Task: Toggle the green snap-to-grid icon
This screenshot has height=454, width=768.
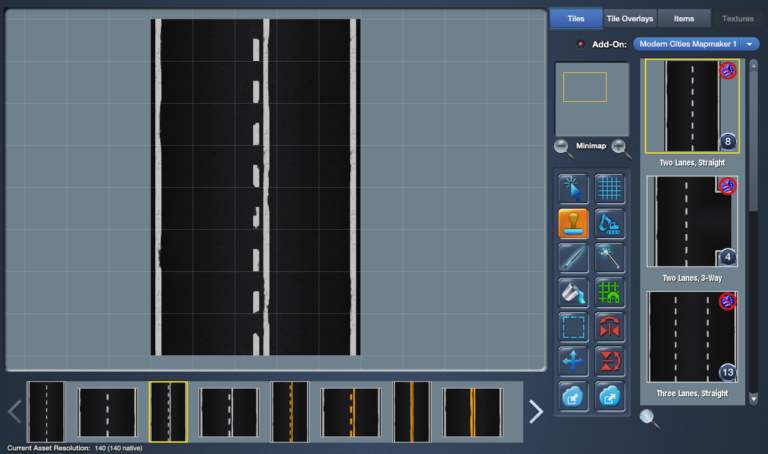Action: 609,293
